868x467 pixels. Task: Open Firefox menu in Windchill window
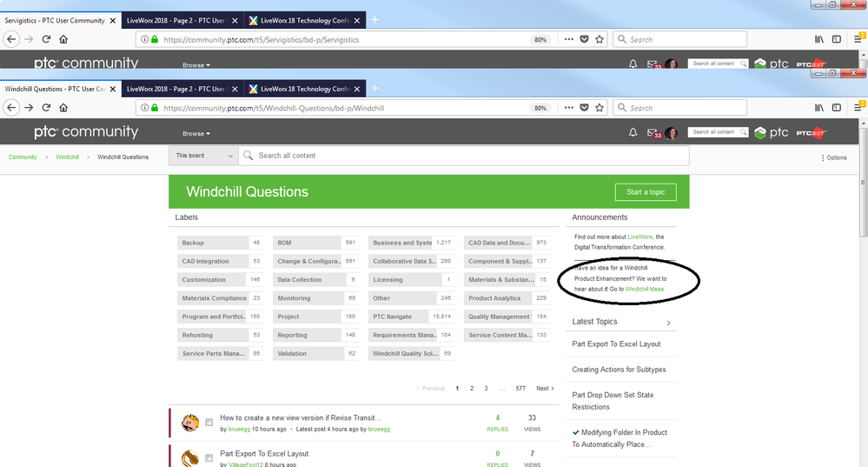point(858,108)
